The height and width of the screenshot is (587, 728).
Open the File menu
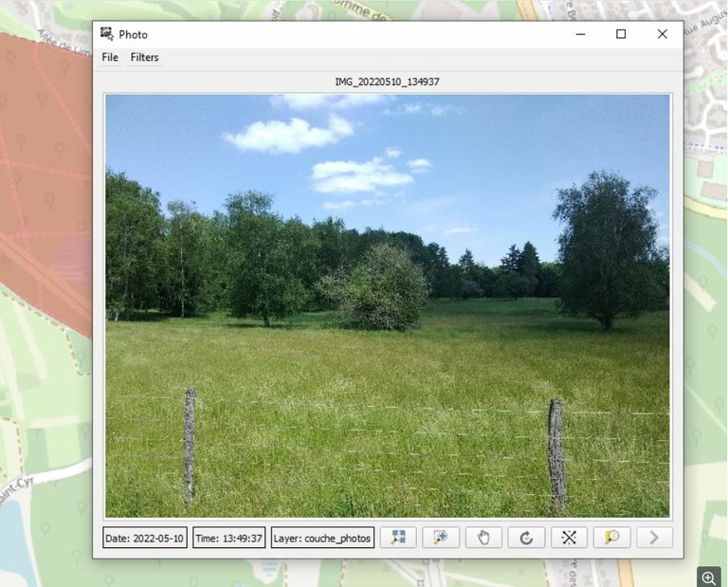(110, 58)
